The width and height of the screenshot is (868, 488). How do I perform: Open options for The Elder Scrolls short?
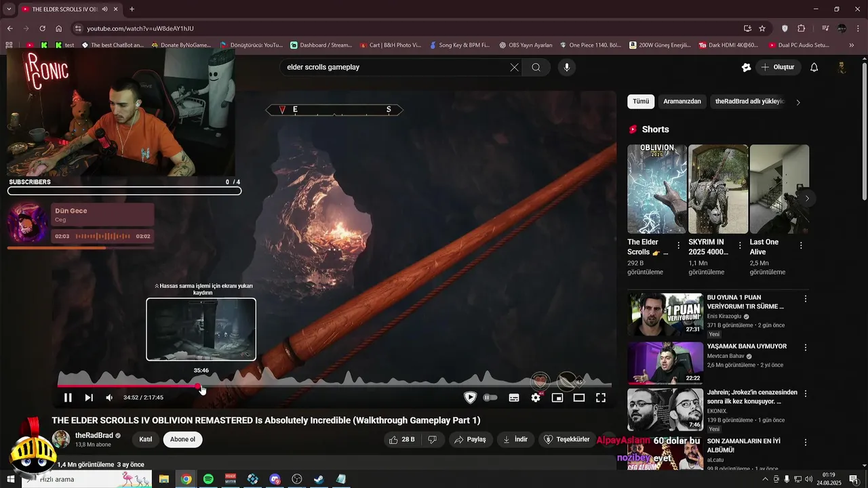pos(678,246)
